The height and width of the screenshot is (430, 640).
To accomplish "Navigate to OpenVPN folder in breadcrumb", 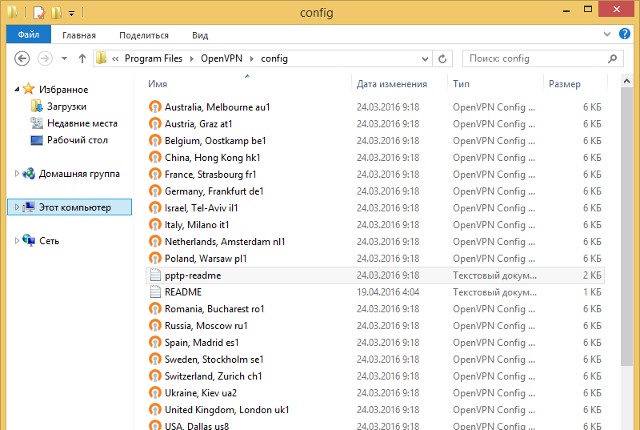I will click(221, 59).
